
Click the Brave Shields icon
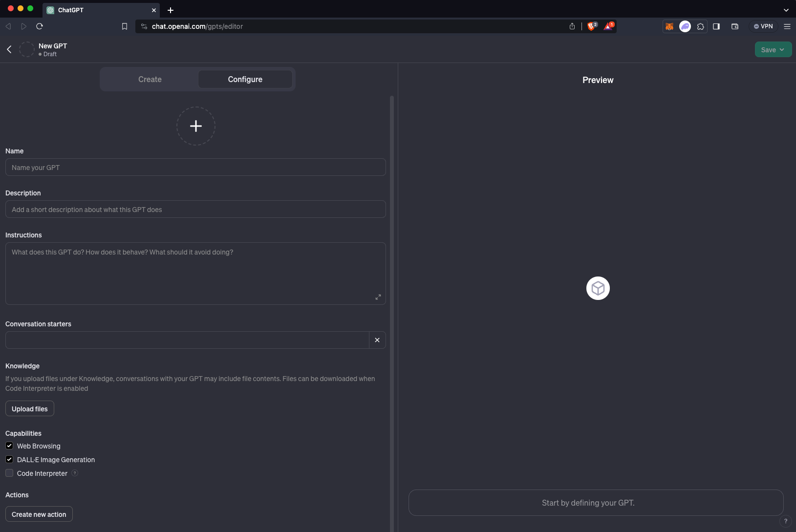591,26
